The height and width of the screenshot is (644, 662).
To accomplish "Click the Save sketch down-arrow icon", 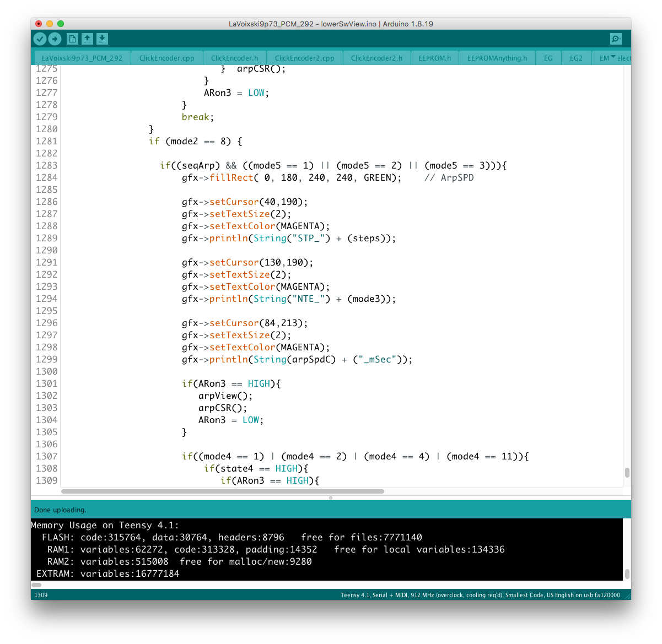I will [x=102, y=39].
